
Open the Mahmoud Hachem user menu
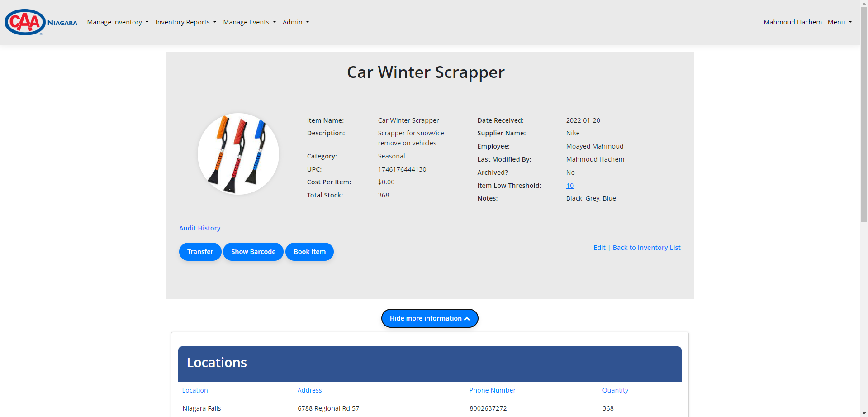[x=808, y=22]
